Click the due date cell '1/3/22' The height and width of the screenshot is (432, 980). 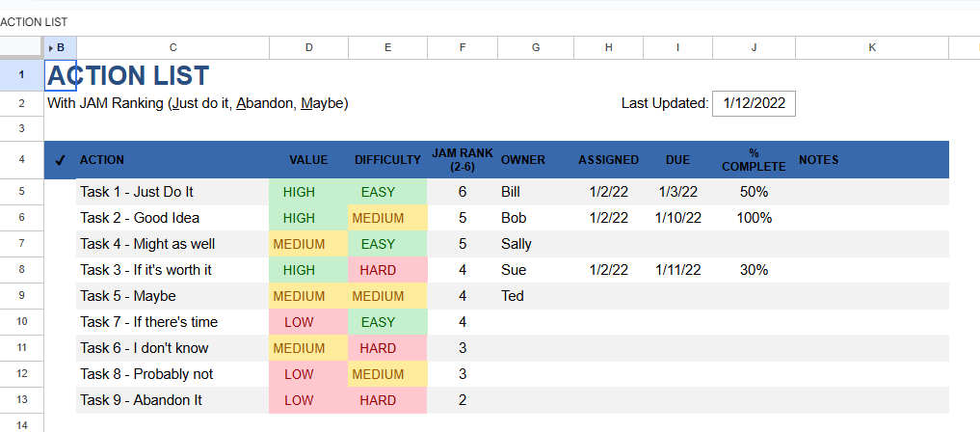677,192
